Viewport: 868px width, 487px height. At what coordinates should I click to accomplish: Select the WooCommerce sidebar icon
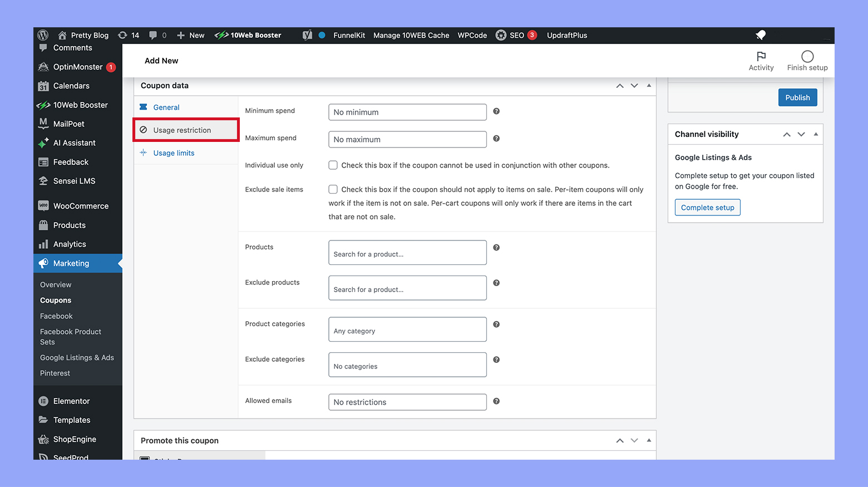43,205
